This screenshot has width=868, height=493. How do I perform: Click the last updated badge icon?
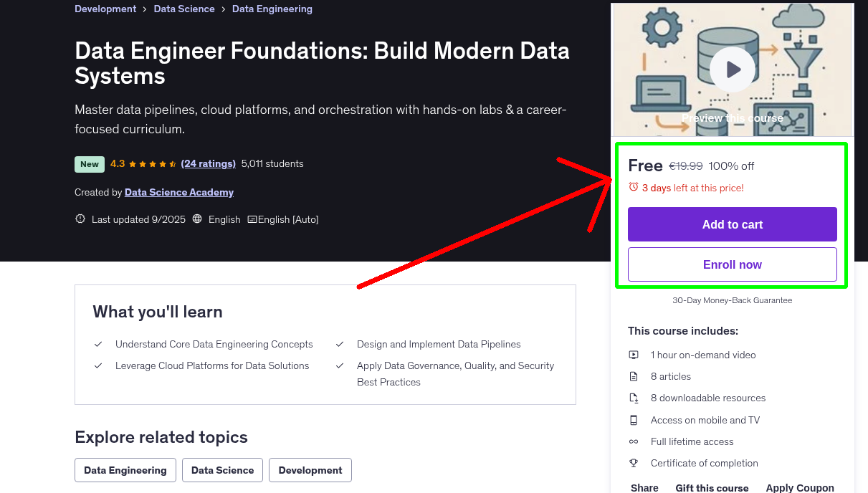[80, 219]
